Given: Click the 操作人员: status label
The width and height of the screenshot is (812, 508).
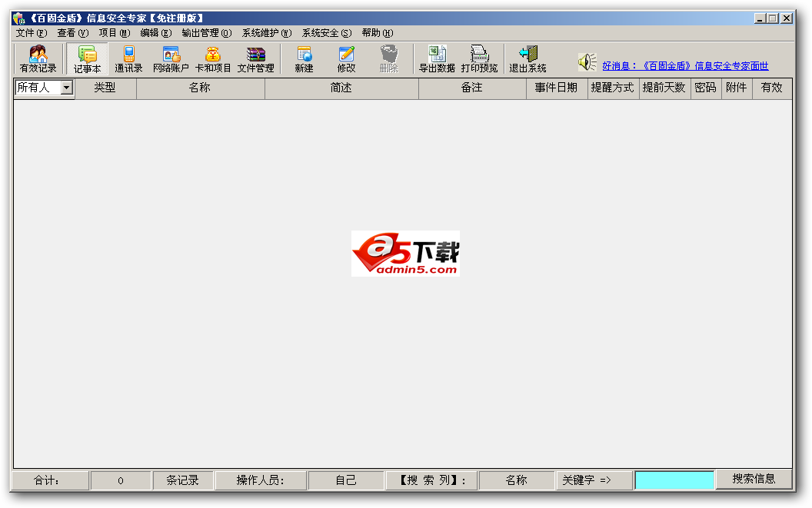Looking at the screenshot, I should [261, 480].
